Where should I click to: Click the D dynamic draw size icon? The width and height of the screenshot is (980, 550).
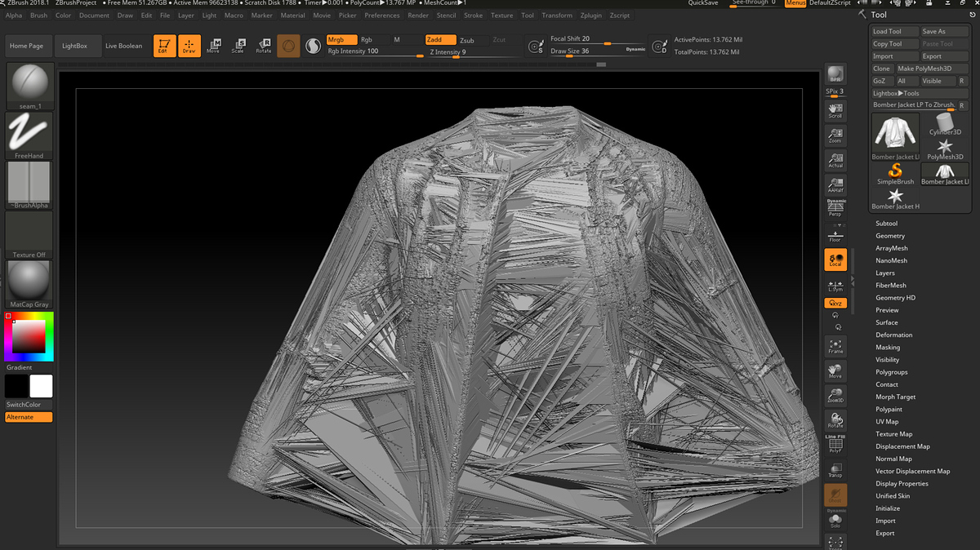click(x=660, y=47)
